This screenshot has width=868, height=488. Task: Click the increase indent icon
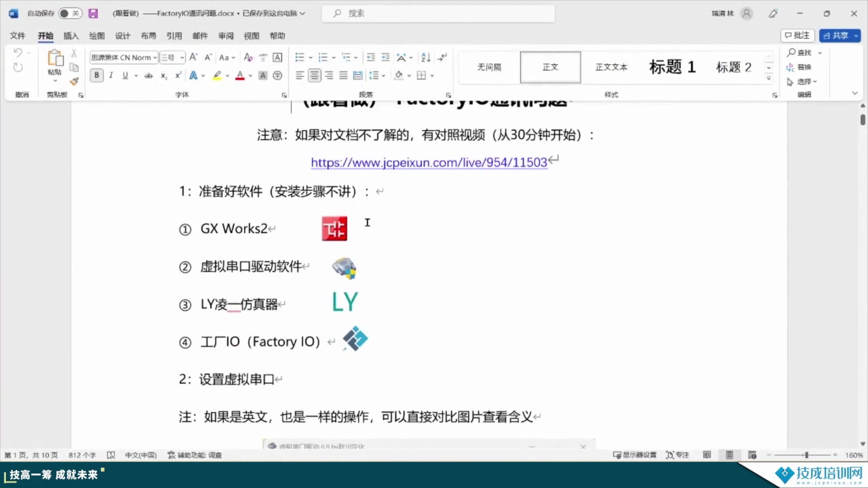click(386, 57)
